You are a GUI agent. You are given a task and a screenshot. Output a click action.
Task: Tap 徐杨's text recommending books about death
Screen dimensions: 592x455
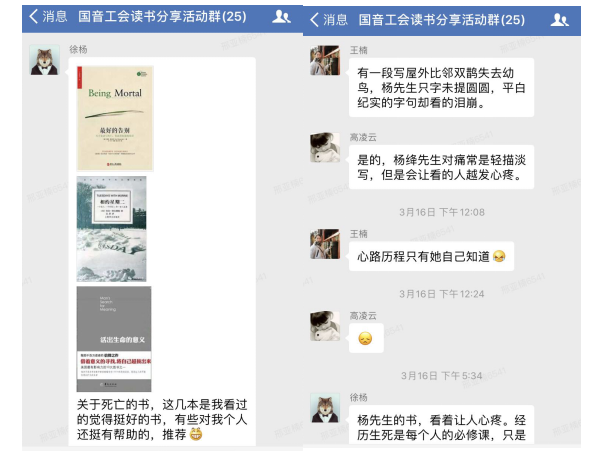[x=162, y=419]
